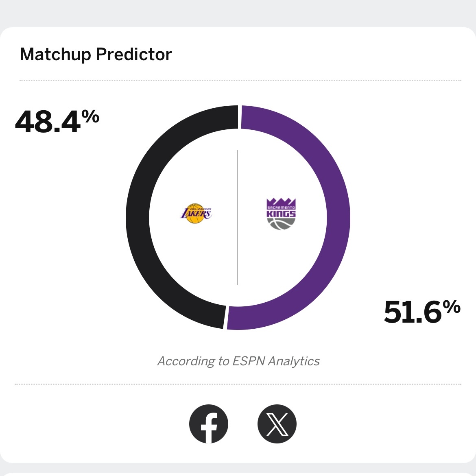Screen dimensions: 476x476
Task: Click the dotted line under Matchup Predictor heading
Action: point(240,81)
